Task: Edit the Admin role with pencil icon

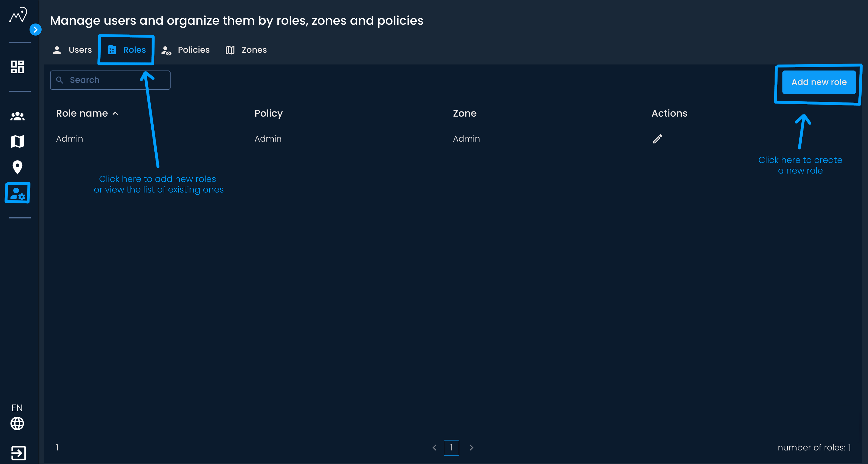Action: 657,139
